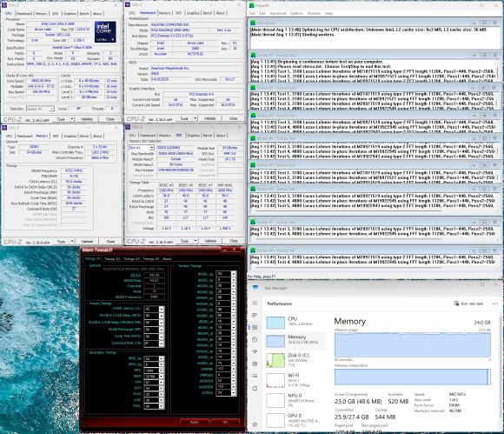Open Details list icon in Task Manager sidebar
The height and width of the screenshot is (434, 504).
(255, 376)
